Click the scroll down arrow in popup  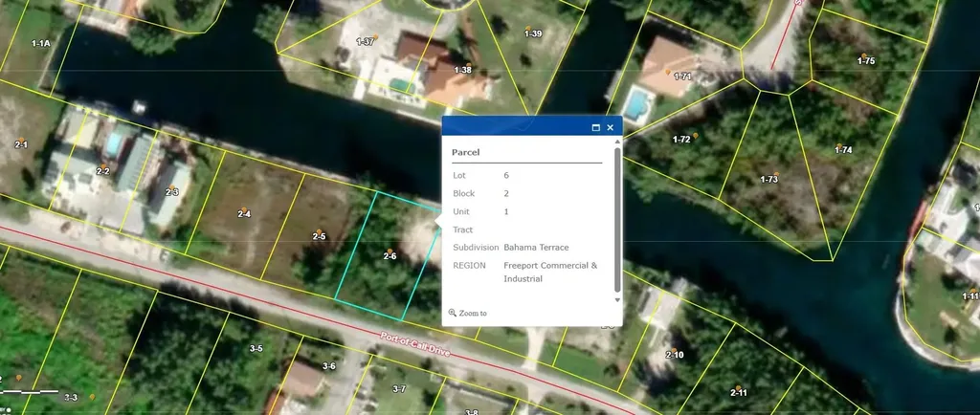pos(617,299)
